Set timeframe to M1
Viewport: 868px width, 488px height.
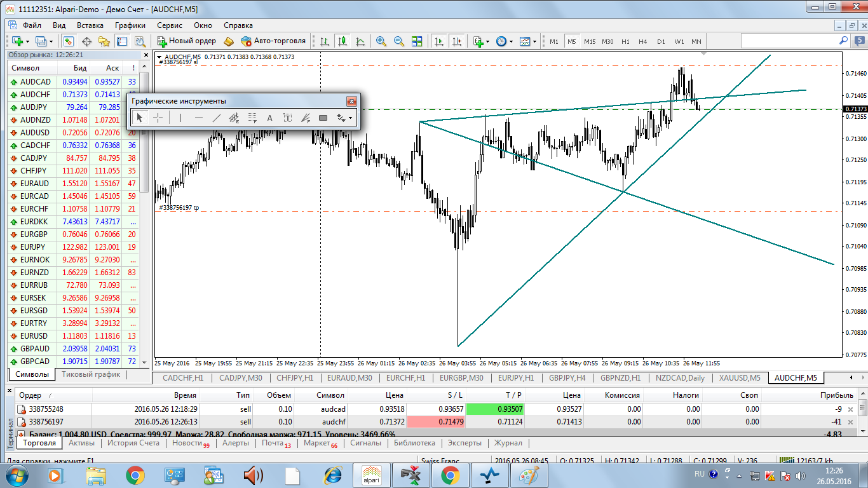(554, 41)
